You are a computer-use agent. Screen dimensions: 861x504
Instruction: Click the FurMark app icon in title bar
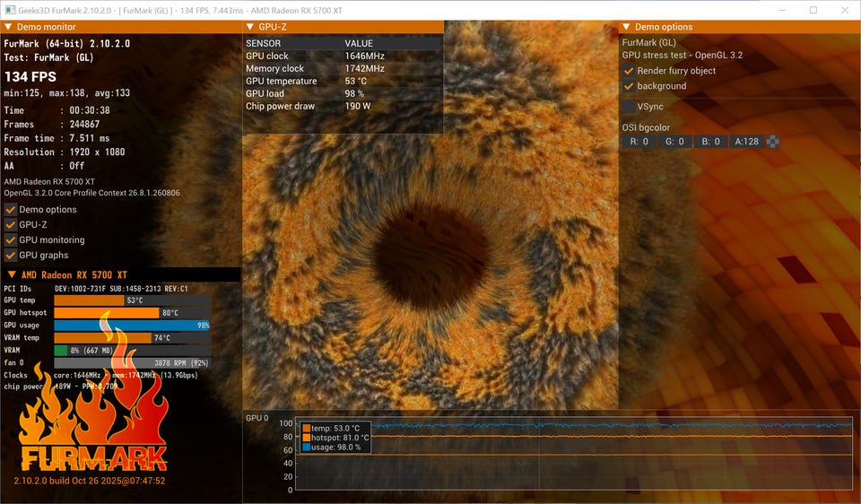click(10, 10)
